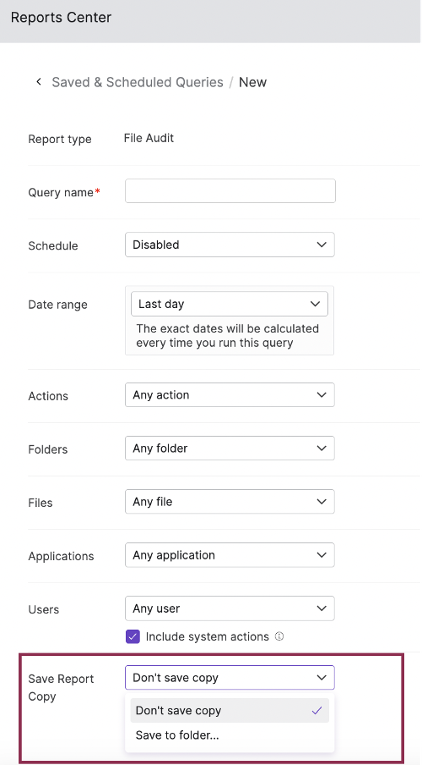Viewport: 422px width, 766px height.
Task: Click the Include system actions label
Action: click(208, 637)
